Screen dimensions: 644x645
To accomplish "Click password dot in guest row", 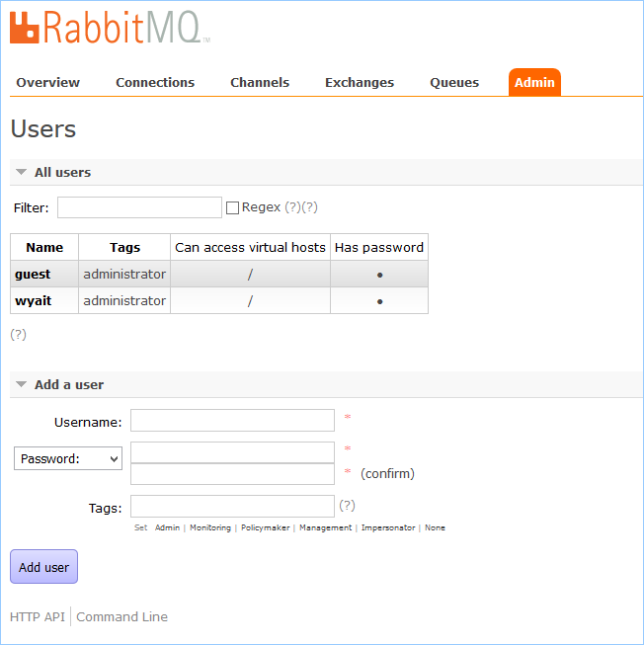I will pos(379,275).
